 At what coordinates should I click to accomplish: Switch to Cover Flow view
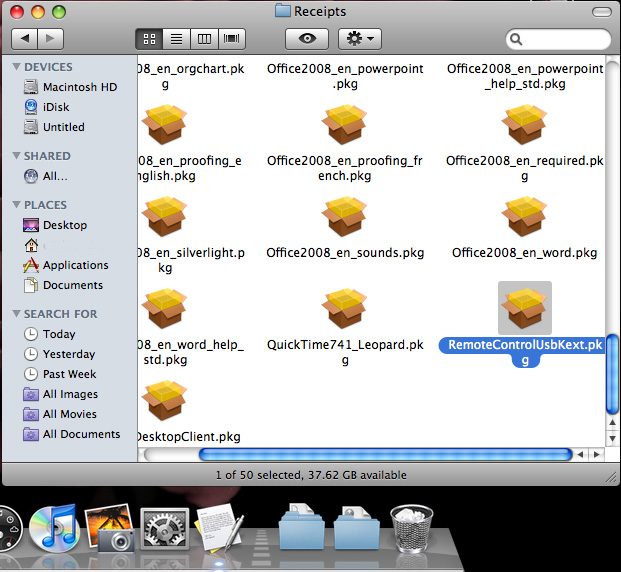coord(232,39)
